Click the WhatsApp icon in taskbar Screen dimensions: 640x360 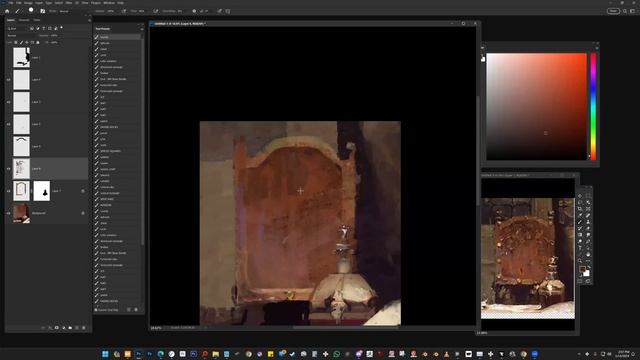coord(337,354)
